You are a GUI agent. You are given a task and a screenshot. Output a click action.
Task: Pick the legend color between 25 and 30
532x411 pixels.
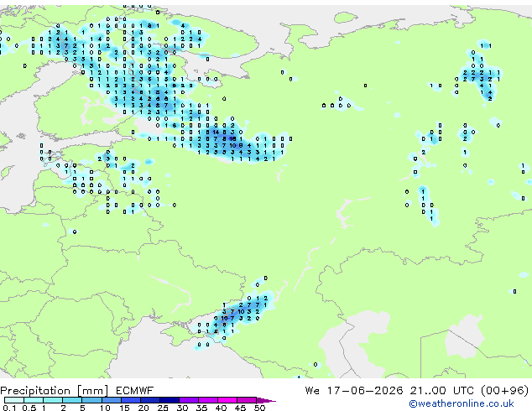tap(170, 400)
